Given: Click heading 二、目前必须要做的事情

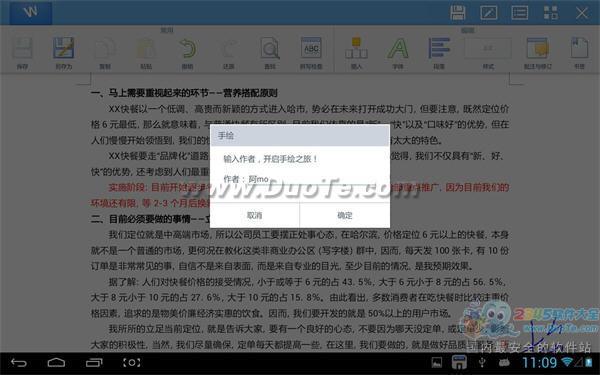Looking at the screenshot, I should (x=150, y=219).
